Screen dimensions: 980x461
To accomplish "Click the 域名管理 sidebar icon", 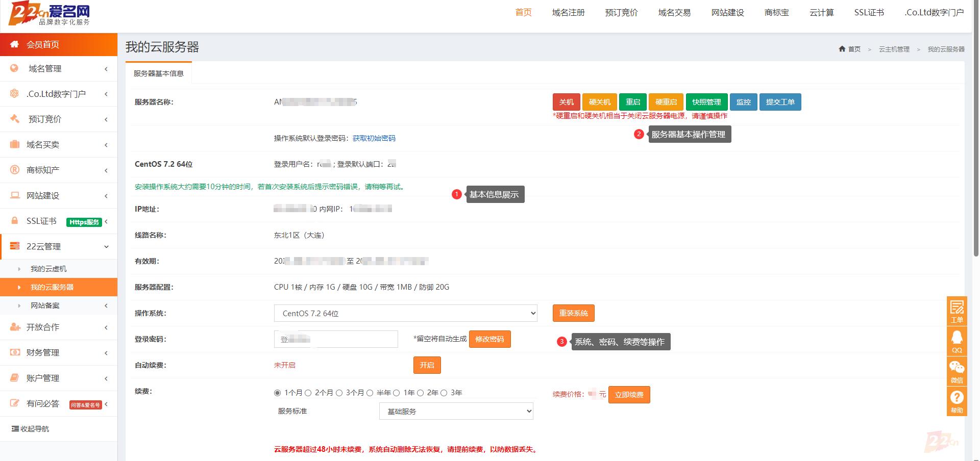I will [14, 68].
